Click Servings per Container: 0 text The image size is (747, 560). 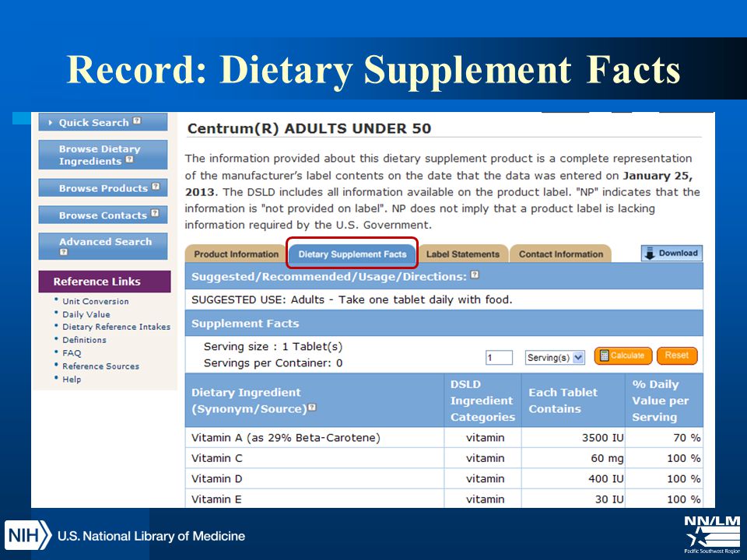273,363
